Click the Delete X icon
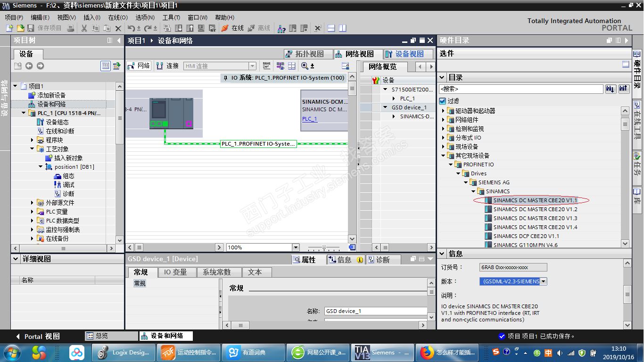This screenshot has height=362, width=644. 118,28
